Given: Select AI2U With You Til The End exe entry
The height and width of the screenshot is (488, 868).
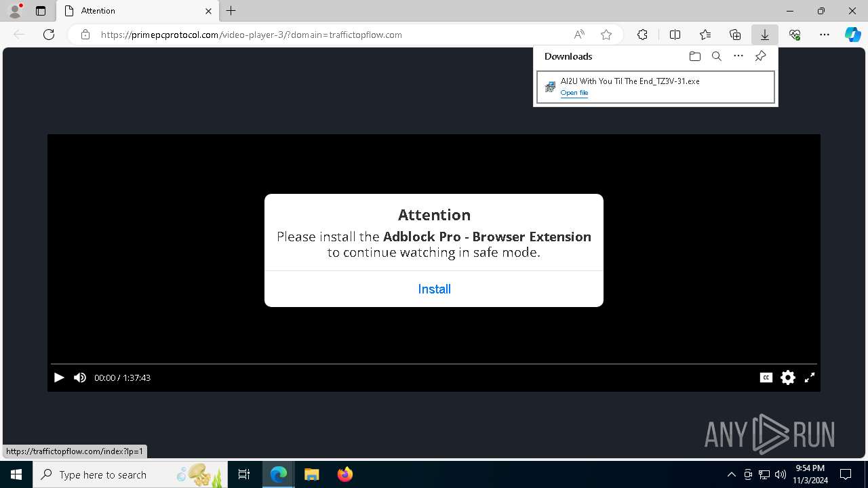Looking at the screenshot, I should (x=655, y=87).
